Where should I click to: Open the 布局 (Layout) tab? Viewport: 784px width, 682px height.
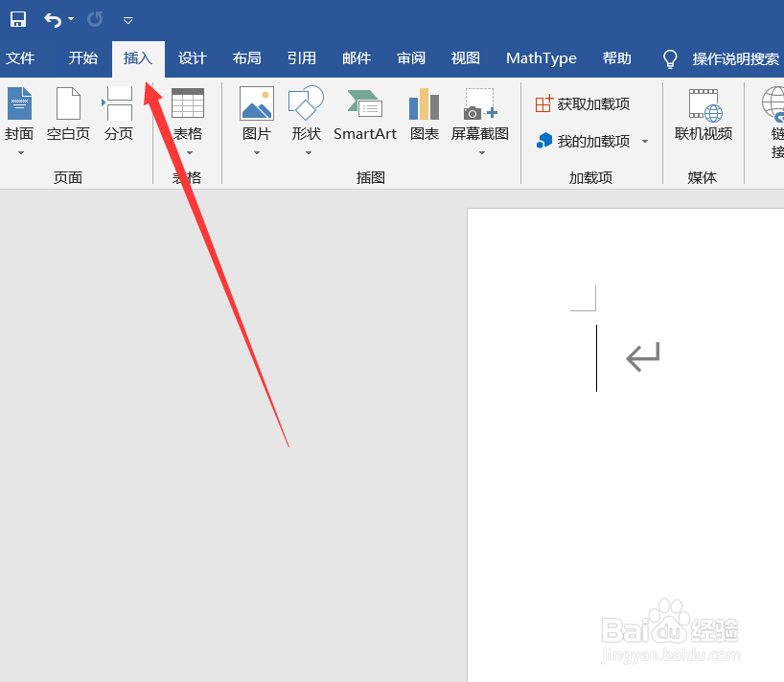click(247, 58)
